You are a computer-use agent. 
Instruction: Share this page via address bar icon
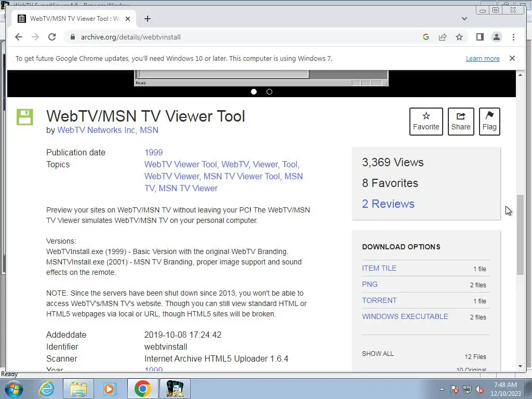pos(443,37)
